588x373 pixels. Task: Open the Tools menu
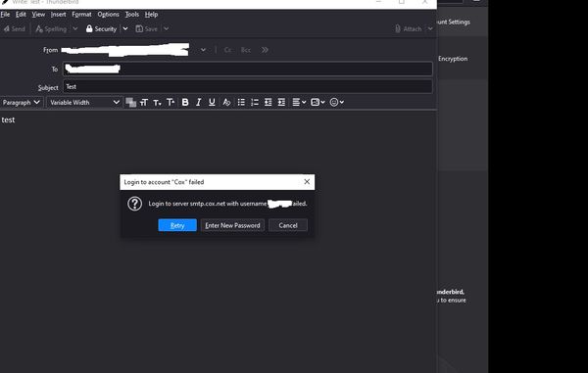tap(132, 15)
